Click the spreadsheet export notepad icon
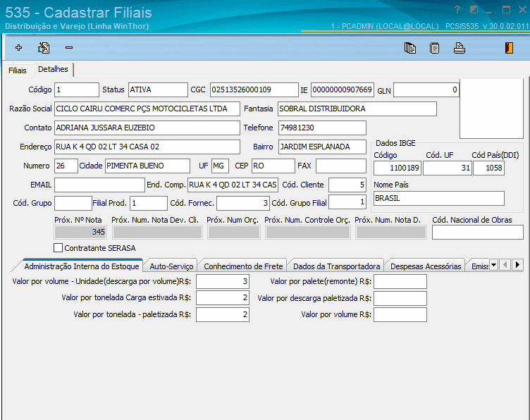The height and width of the screenshot is (420, 530). [434, 48]
